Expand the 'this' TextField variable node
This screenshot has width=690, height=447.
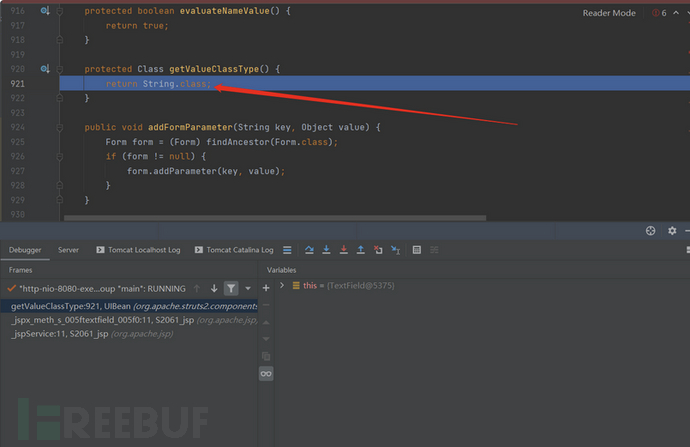click(x=282, y=286)
